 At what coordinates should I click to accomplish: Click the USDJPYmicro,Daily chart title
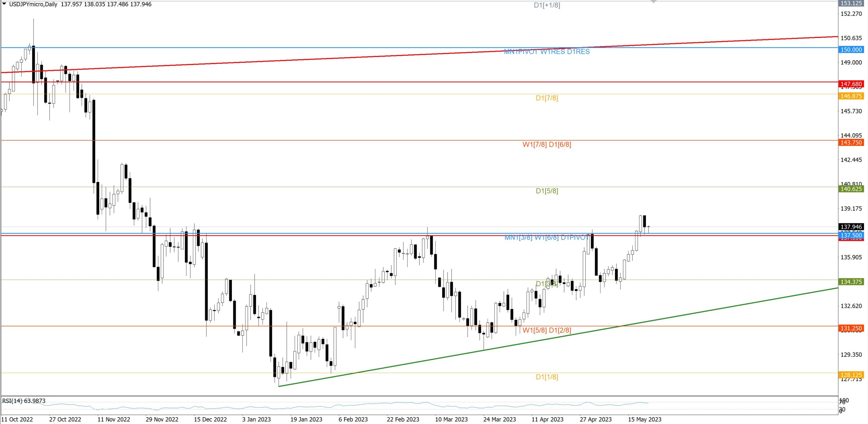(33, 4)
